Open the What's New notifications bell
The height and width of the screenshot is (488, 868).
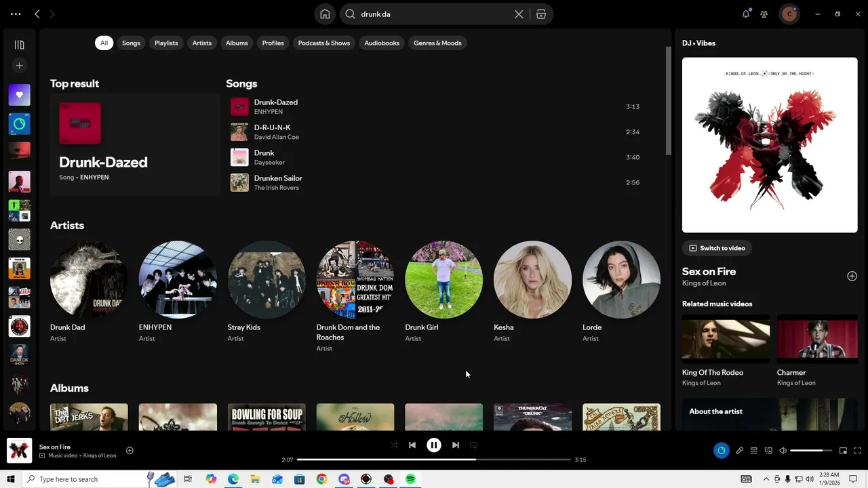[746, 14]
